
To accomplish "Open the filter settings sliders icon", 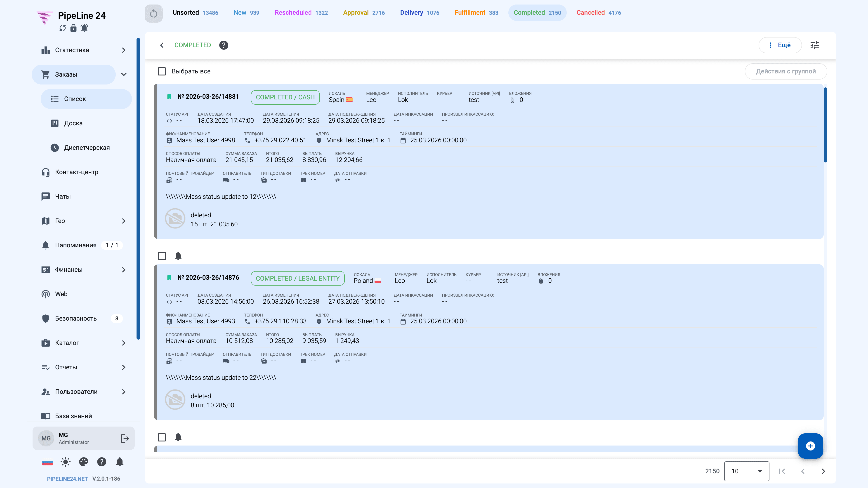I will [x=814, y=45].
